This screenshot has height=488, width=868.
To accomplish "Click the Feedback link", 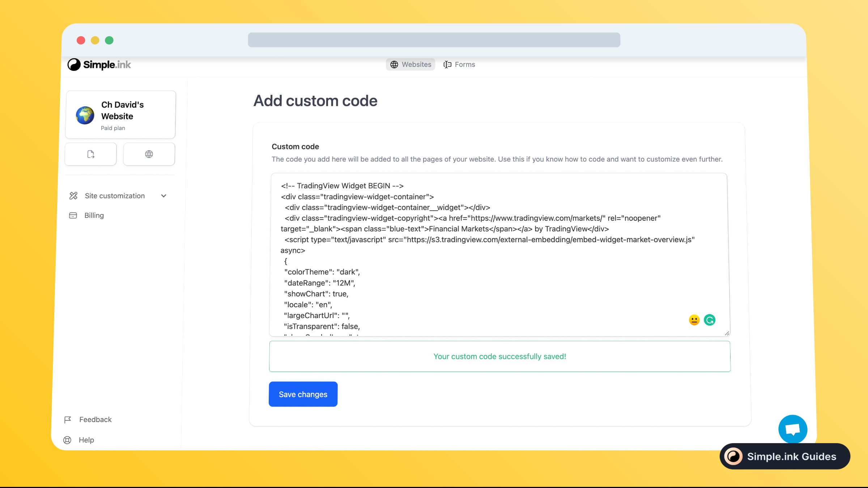I will 95,420.
